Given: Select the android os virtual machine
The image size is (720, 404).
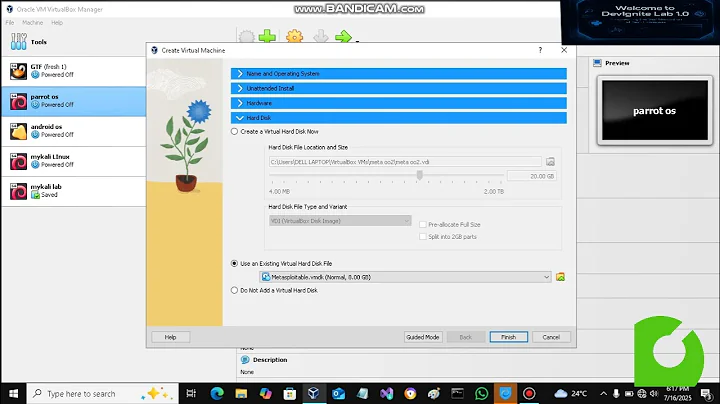Looking at the screenshot, I should (x=73, y=131).
